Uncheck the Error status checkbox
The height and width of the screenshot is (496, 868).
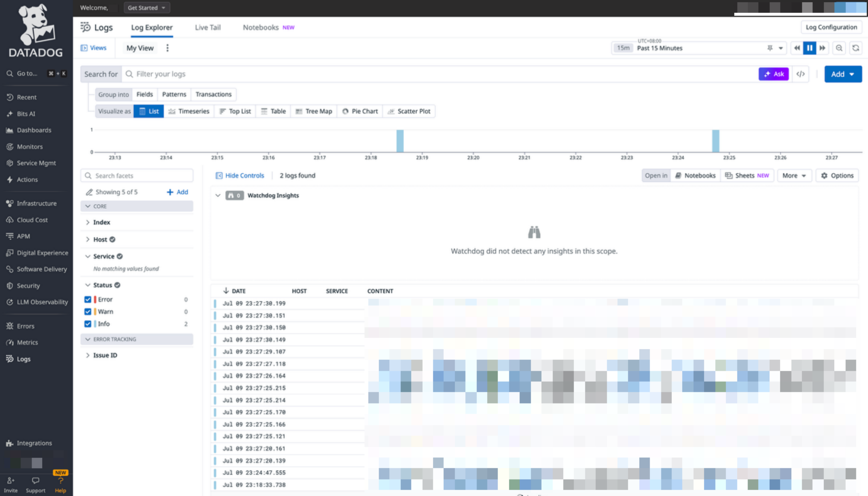[88, 300]
